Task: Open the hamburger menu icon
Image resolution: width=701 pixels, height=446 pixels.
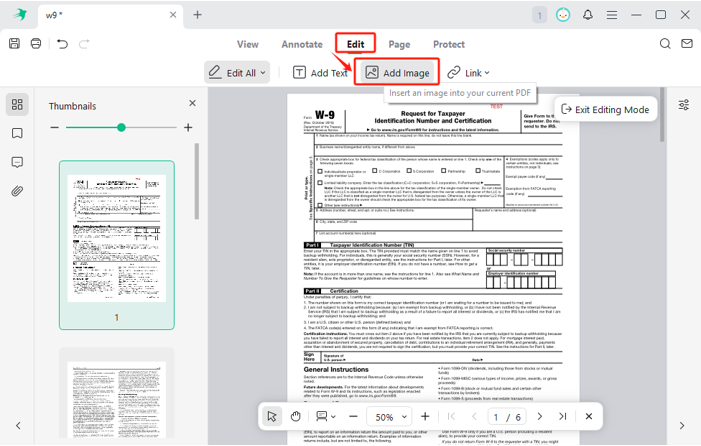Action: point(612,15)
